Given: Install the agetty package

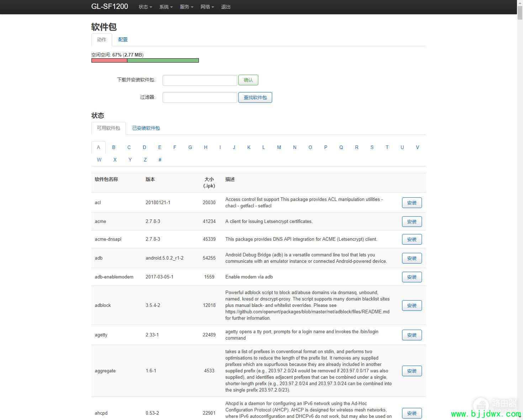Looking at the screenshot, I should click(x=412, y=335).
